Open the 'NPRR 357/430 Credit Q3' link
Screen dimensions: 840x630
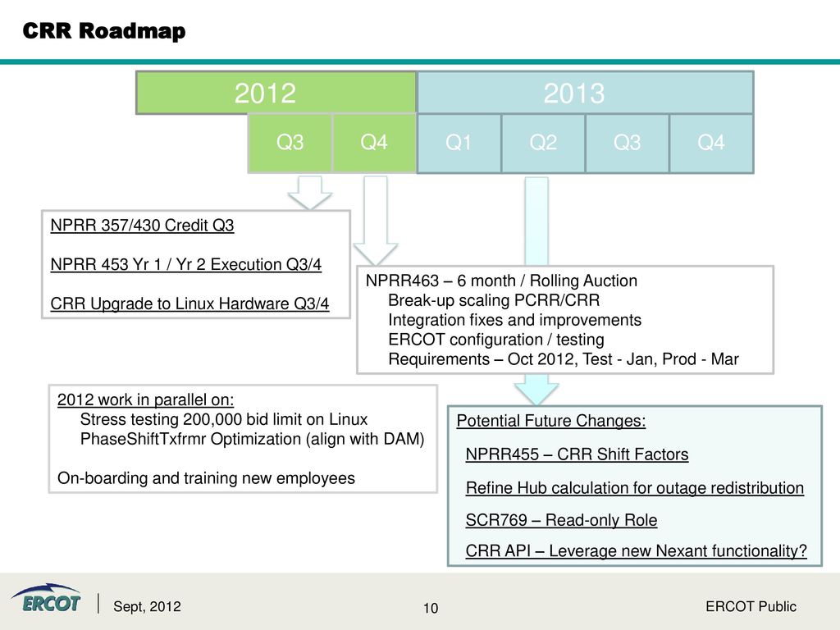142,225
